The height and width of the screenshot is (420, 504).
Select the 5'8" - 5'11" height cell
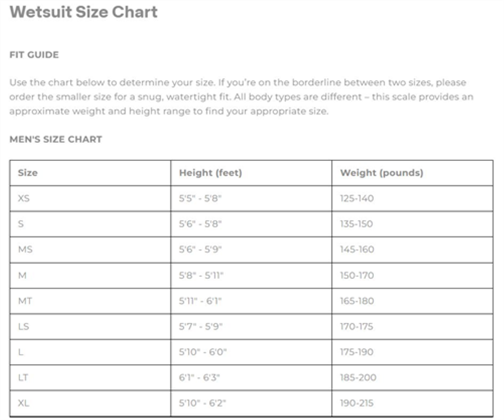[201, 276]
